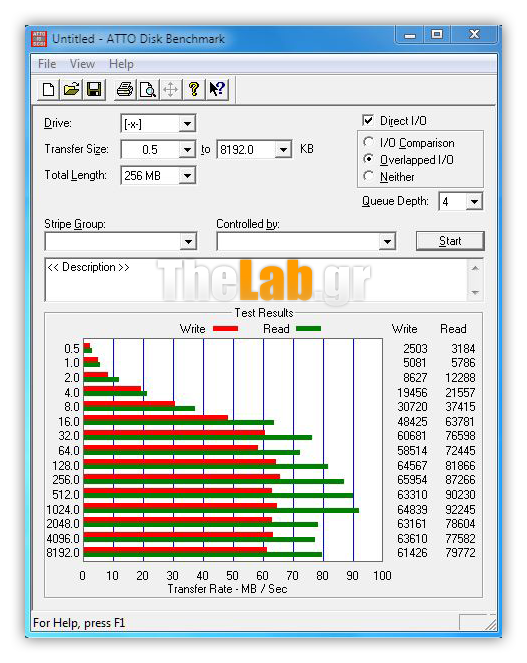Viewport: 527px width, 663px height.
Task: Open the View menu
Action: coord(82,64)
